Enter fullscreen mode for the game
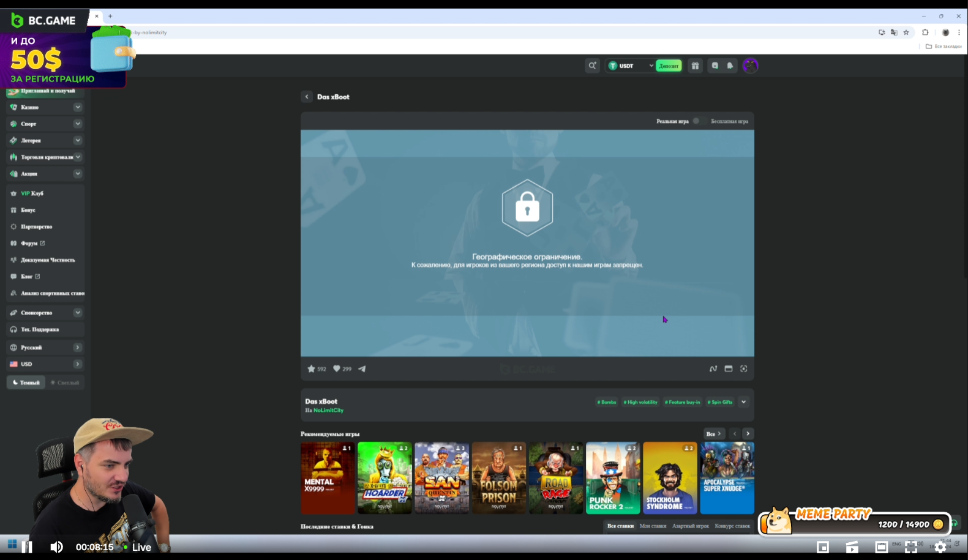Viewport: 968px width, 560px height. [x=744, y=368]
